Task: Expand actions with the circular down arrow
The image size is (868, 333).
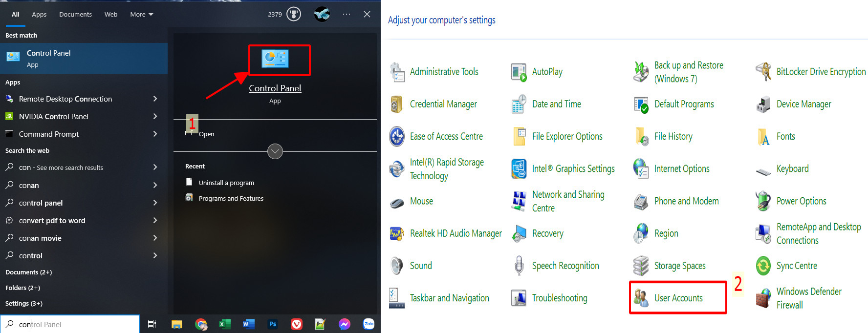Action: (x=275, y=151)
